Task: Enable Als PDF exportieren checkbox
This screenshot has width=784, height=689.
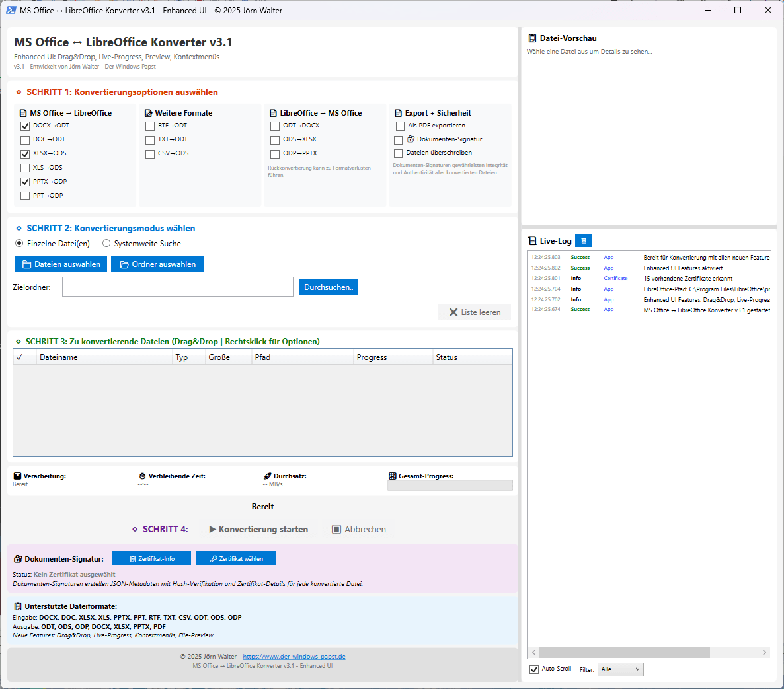Action: [x=400, y=126]
